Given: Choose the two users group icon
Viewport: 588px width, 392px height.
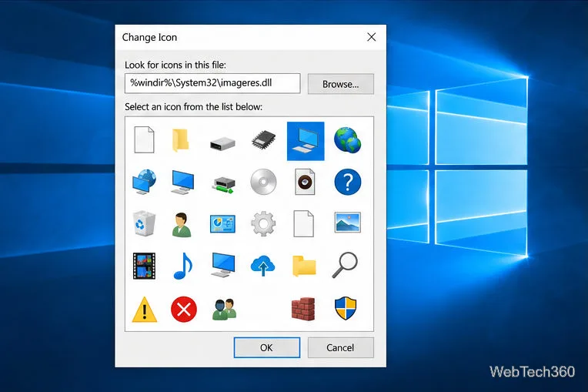Looking at the screenshot, I should (224, 310).
